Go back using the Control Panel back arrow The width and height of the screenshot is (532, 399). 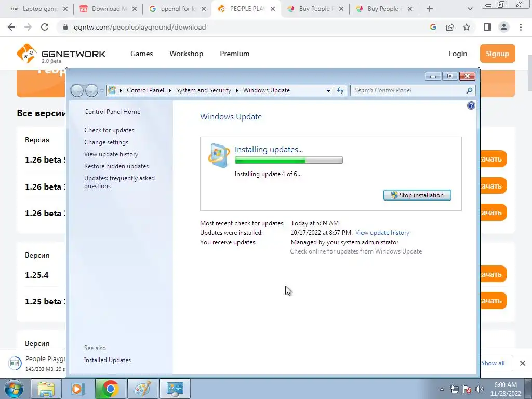(x=77, y=90)
